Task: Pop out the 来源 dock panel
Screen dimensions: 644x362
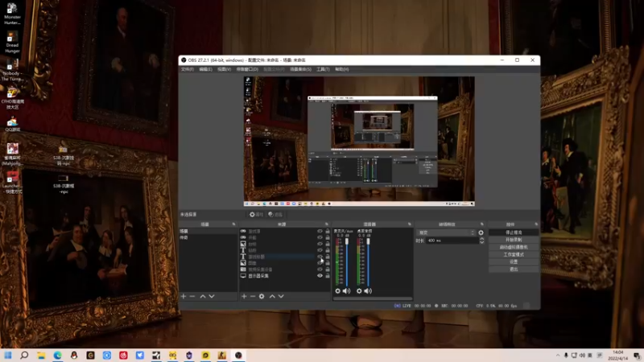Action: click(x=327, y=224)
